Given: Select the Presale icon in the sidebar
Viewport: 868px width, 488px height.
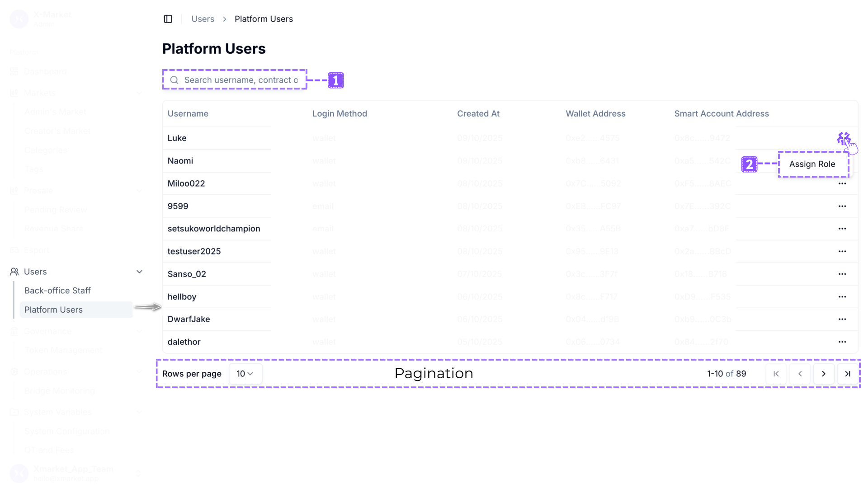Looking at the screenshot, I should tap(14, 190).
